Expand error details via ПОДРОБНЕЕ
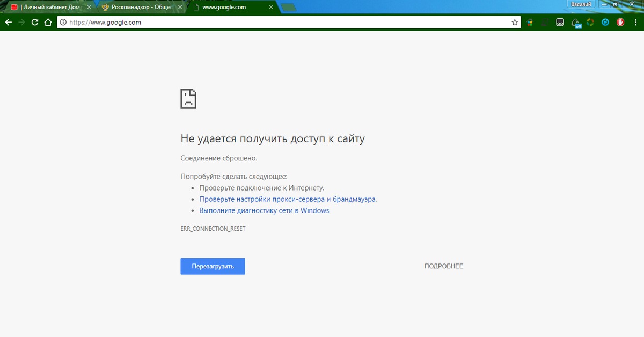 pos(443,266)
